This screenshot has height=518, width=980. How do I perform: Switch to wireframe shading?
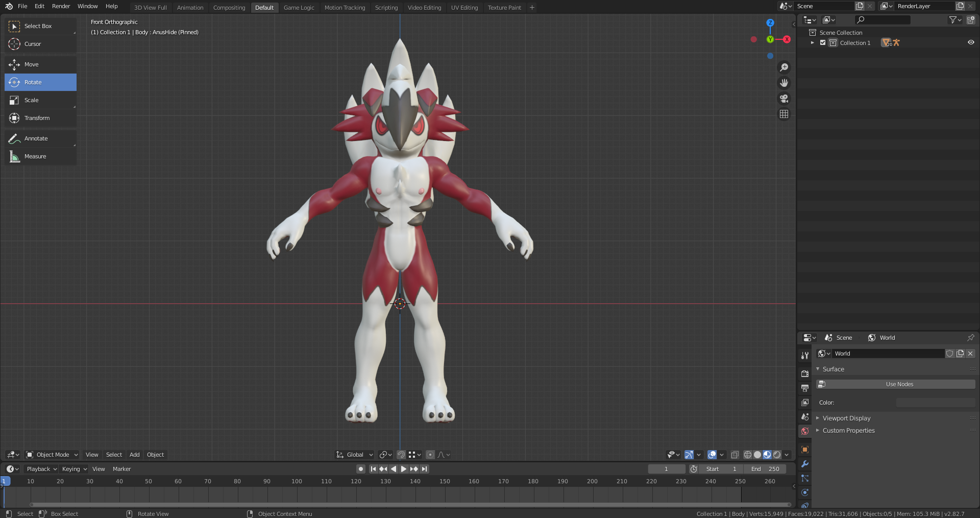coord(748,455)
